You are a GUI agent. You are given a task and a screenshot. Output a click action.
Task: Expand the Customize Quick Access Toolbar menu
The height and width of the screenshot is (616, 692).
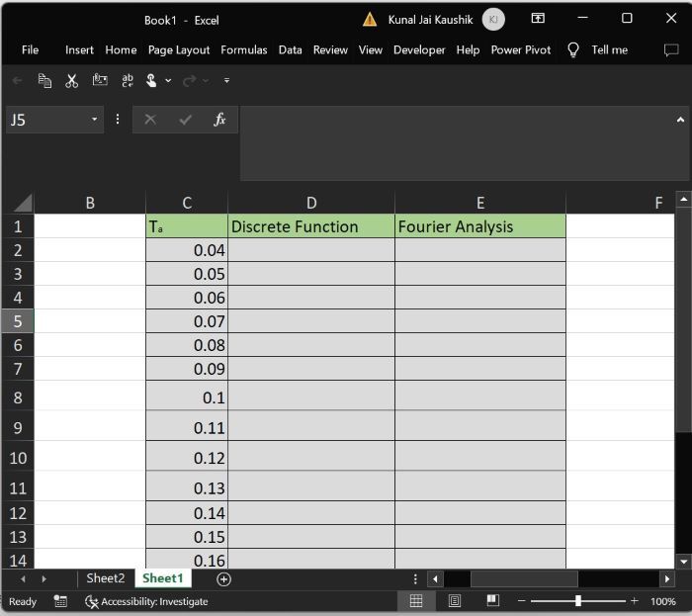(226, 80)
